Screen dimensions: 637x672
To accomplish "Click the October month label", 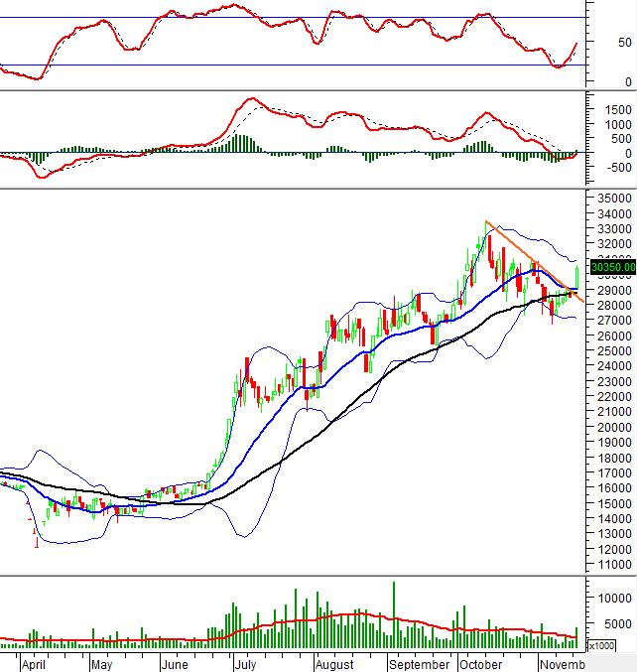I will click(x=482, y=662).
